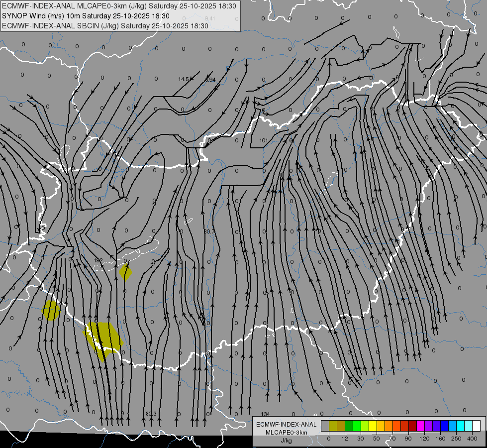Click ECMWF-INDEX-ANAL text in the legend box
This screenshot has width=487, height=448.
286,425
